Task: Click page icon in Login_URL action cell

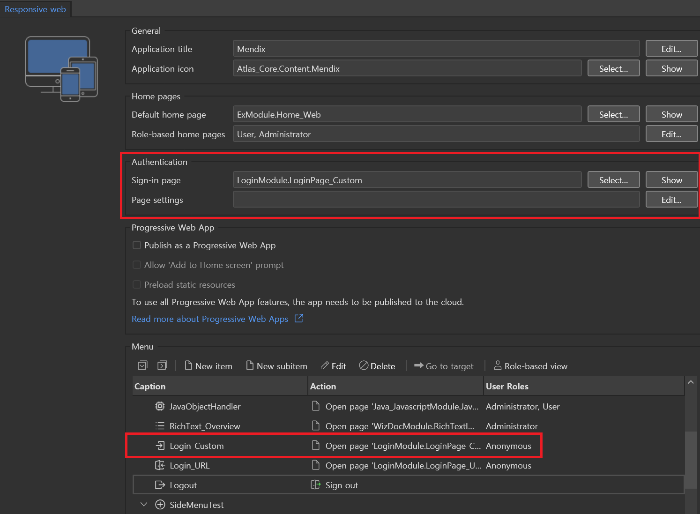Action: point(316,465)
